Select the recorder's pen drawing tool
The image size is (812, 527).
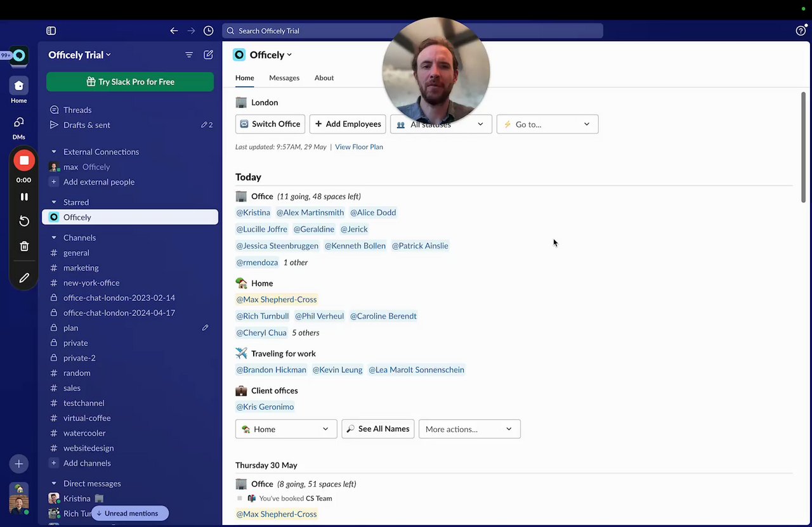coord(24,278)
